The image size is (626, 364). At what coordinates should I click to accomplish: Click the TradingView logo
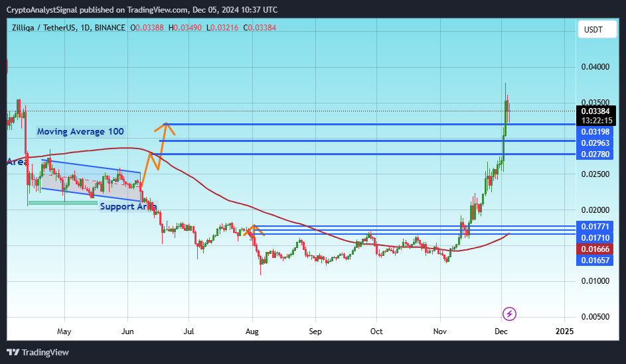tap(38, 353)
